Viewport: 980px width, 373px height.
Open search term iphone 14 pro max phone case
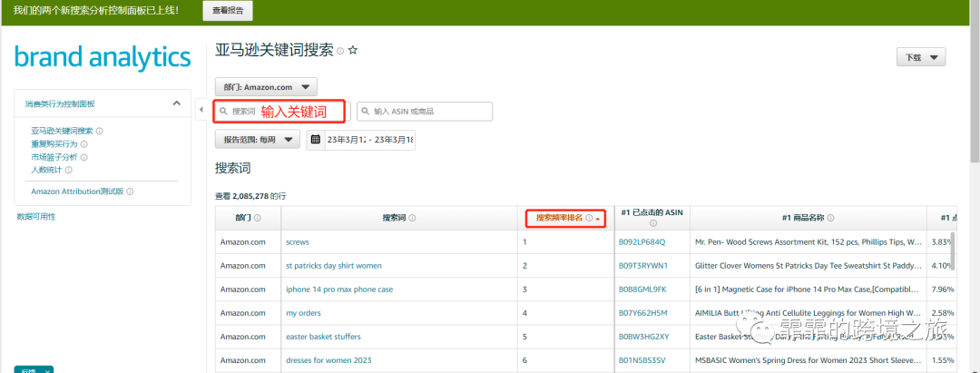[x=339, y=290]
